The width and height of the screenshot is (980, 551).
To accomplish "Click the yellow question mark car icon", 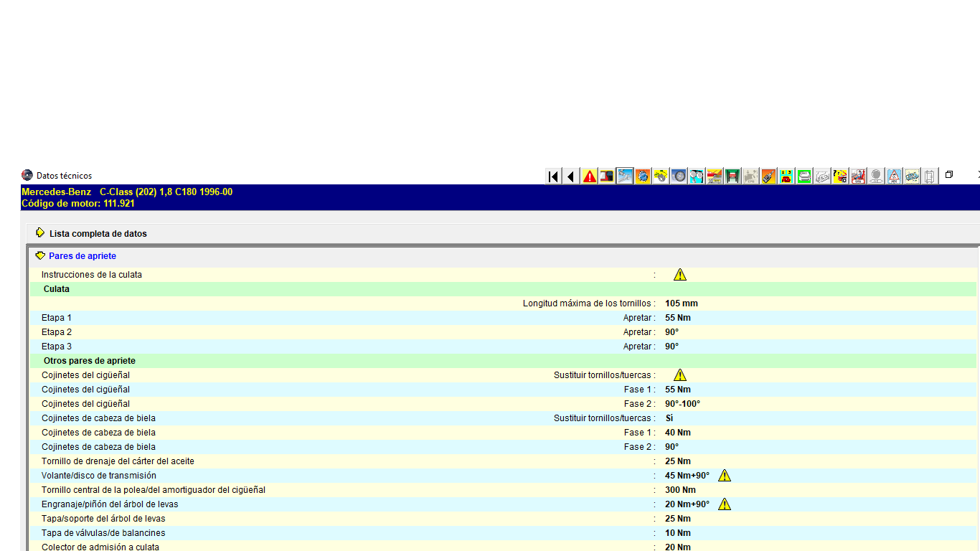I will pos(840,176).
